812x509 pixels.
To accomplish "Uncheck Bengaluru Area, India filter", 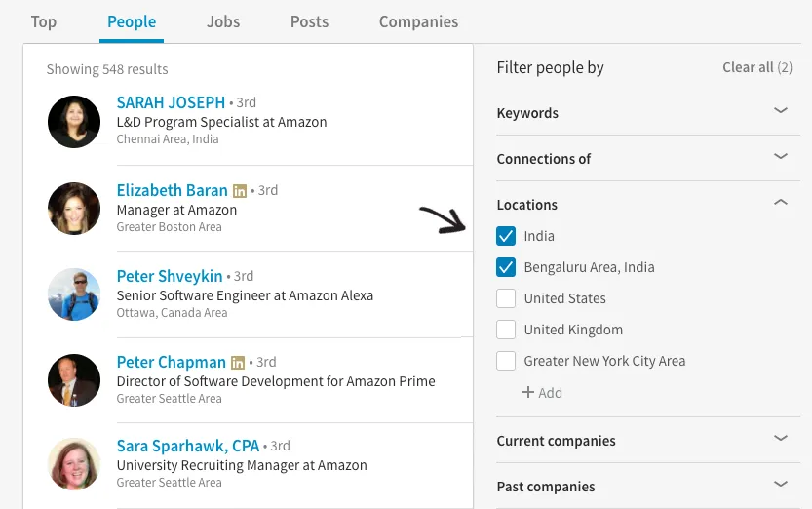I will point(506,267).
